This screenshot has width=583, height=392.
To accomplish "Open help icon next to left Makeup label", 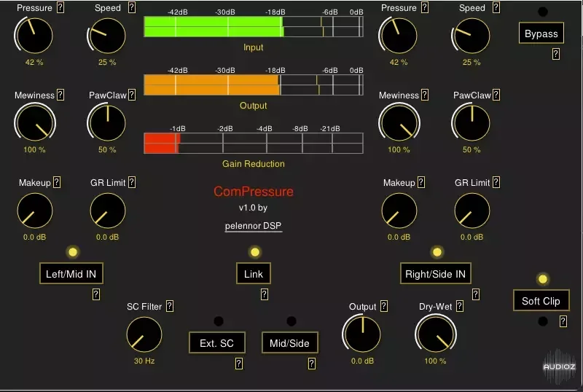I will click(57, 182).
